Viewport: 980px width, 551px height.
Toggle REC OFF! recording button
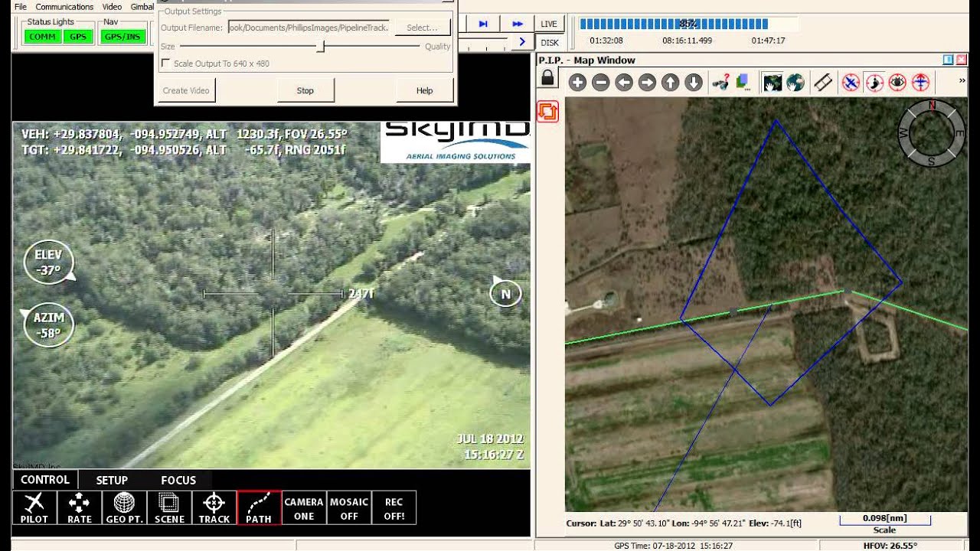coord(394,507)
